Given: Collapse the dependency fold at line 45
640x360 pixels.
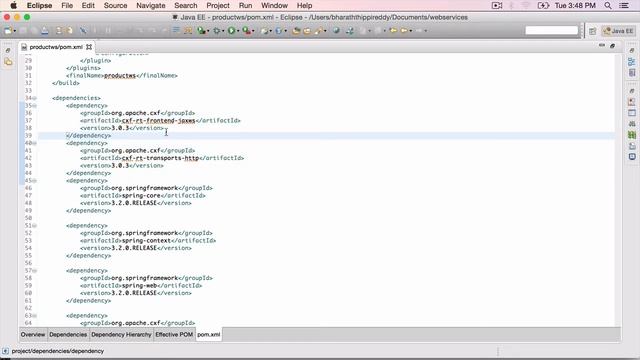Looking at the screenshot, I should [x=35, y=180].
